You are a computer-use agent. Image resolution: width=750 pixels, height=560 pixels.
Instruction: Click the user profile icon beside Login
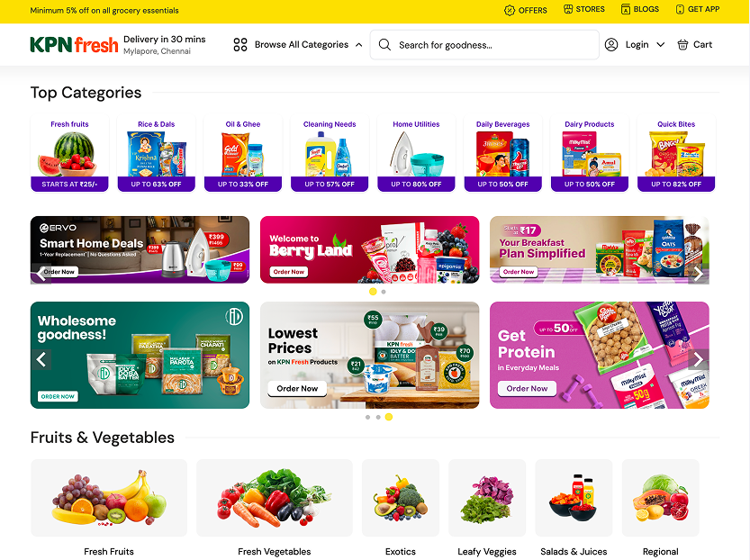pyautogui.click(x=611, y=45)
